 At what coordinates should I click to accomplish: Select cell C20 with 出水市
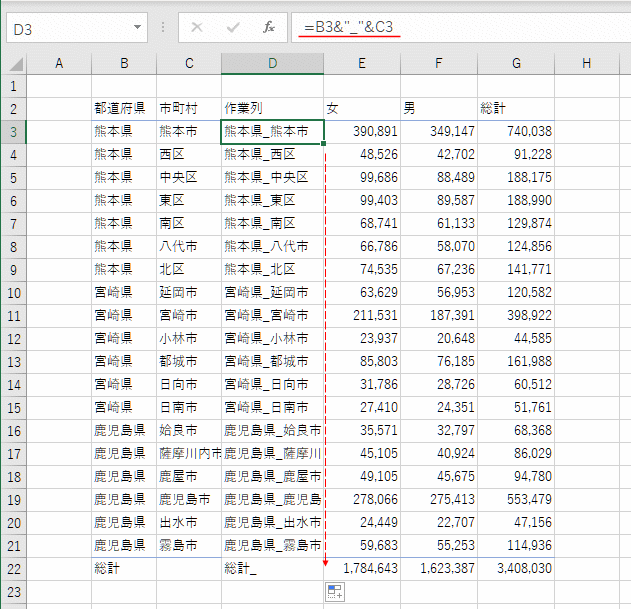(189, 522)
